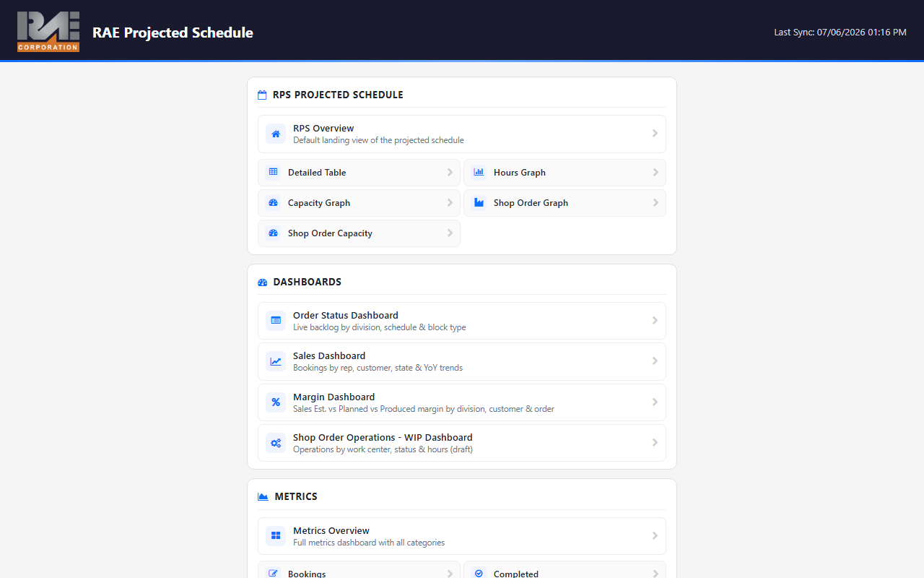Click the percent icon for Margin Dashboard
Image resolution: width=924 pixels, height=578 pixels.
point(276,402)
